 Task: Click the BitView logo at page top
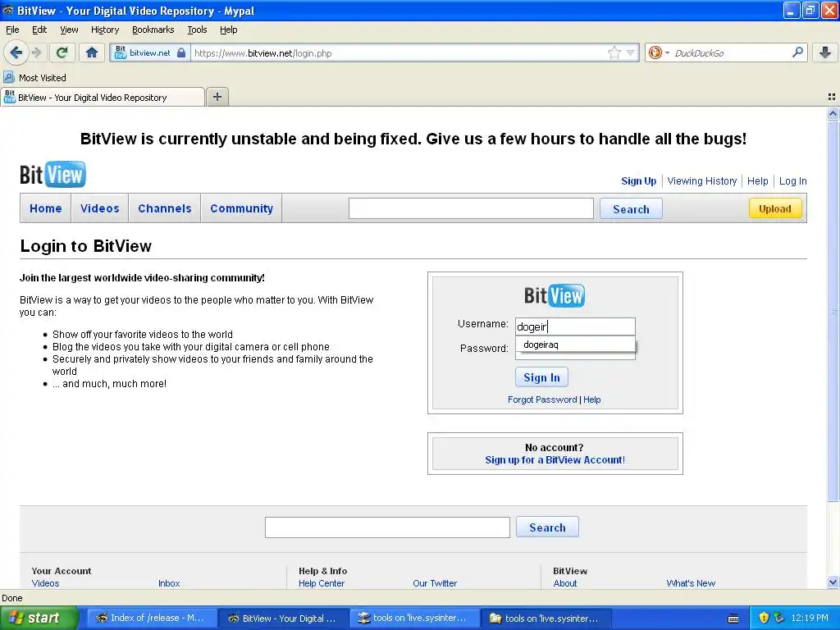pyautogui.click(x=52, y=174)
